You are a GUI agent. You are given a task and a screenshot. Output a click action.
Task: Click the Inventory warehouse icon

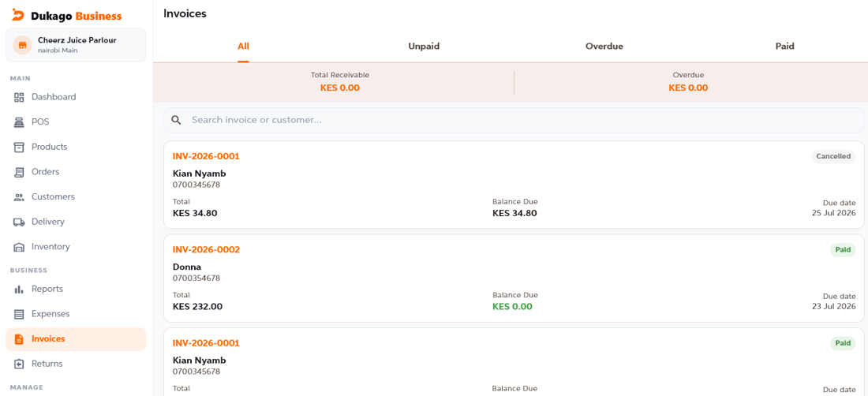click(x=19, y=247)
